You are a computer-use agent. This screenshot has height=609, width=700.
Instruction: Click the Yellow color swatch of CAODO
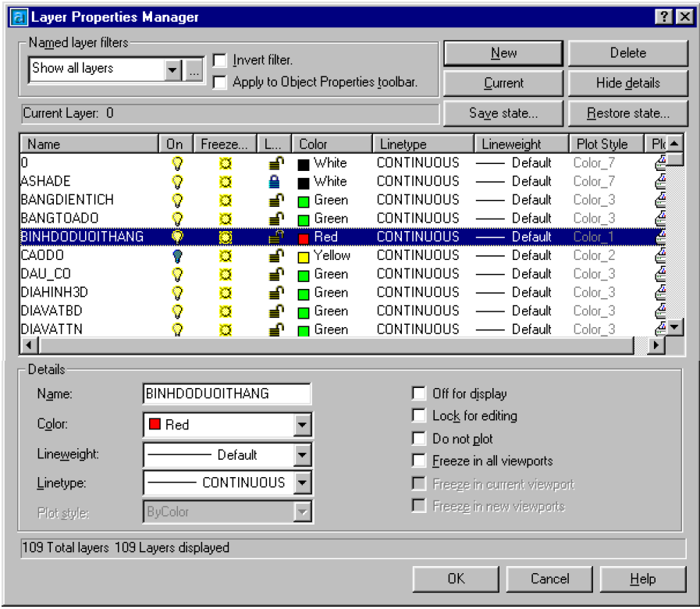tap(304, 257)
